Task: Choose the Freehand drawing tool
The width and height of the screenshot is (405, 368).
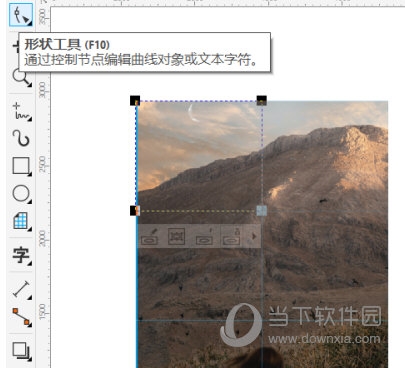Action: click(22, 112)
